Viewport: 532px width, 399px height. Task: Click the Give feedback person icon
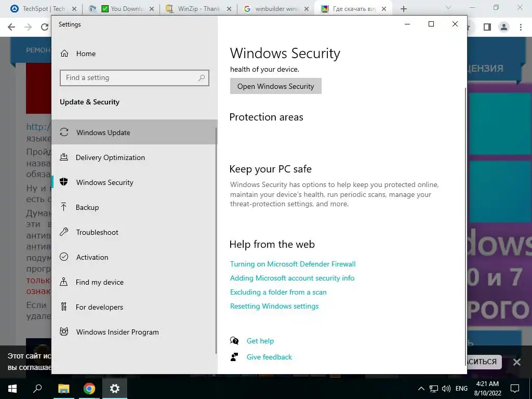point(234,357)
